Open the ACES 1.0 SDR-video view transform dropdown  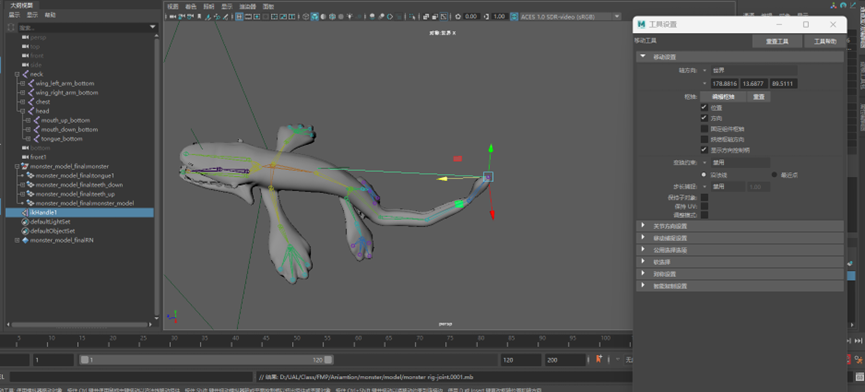(x=571, y=17)
